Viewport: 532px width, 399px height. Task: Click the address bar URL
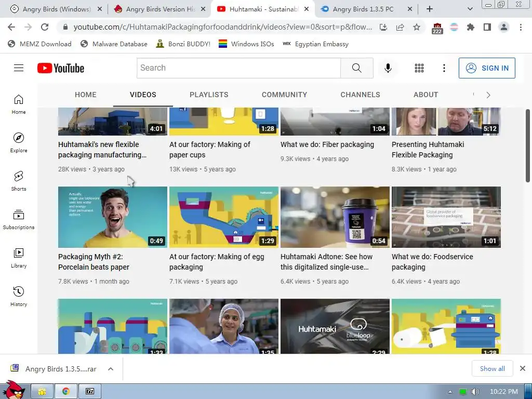(222, 27)
